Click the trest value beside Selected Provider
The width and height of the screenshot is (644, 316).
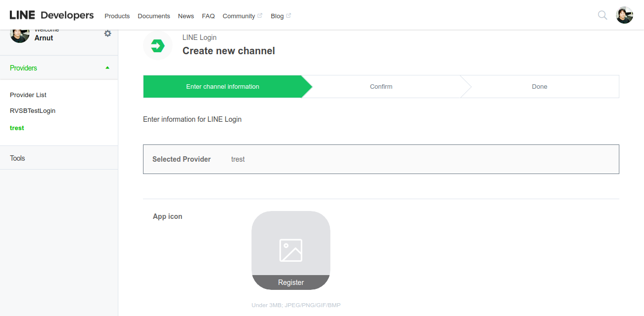tap(238, 159)
